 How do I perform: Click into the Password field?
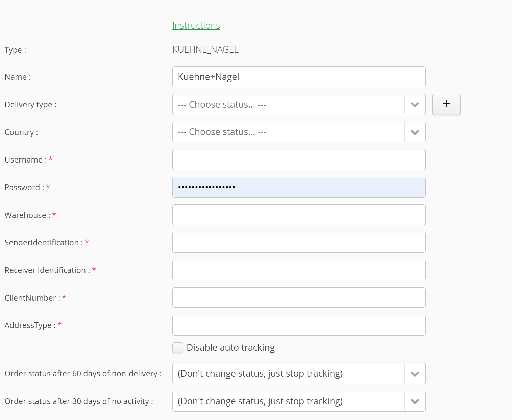(x=299, y=187)
